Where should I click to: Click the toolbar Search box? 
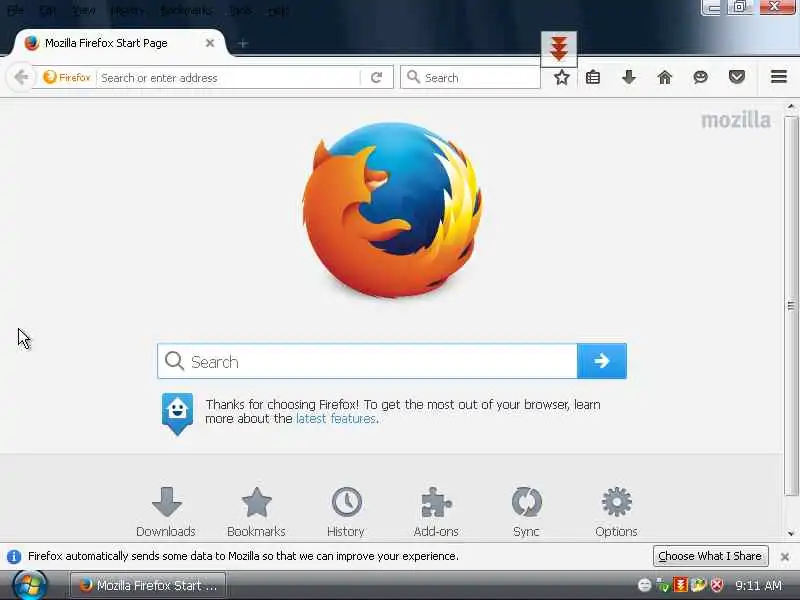[x=470, y=78]
